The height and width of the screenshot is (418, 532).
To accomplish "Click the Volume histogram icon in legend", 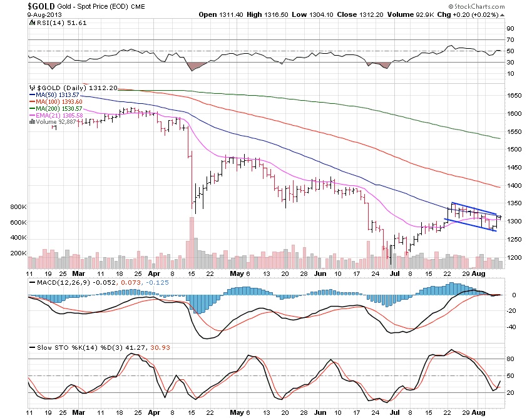I will (32, 121).
